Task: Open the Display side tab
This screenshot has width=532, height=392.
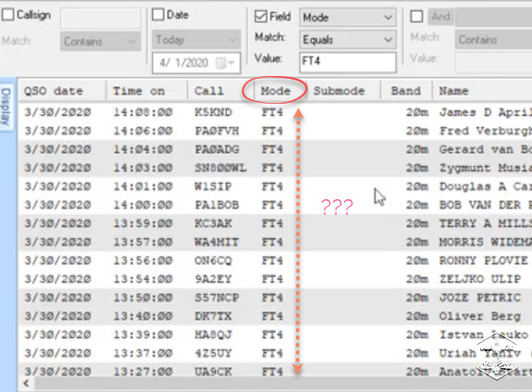Action: [6, 106]
